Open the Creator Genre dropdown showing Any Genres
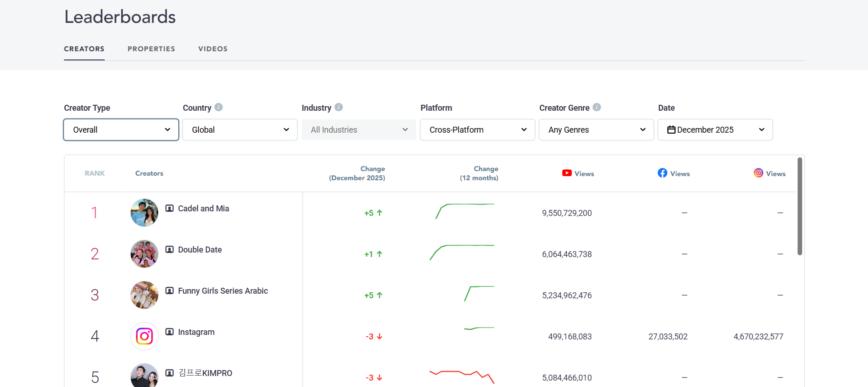This screenshot has height=387, width=868. tap(596, 130)
